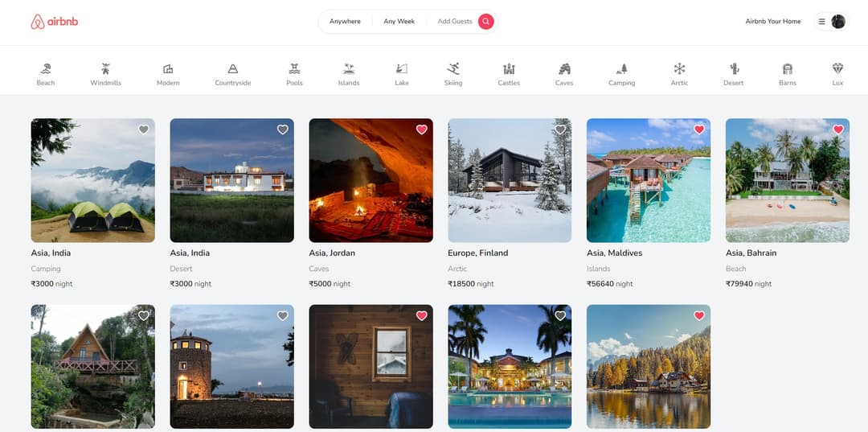Click the user avatar picture
The height and width of the screenshot is (432, 868).
[x=838, y=22]
